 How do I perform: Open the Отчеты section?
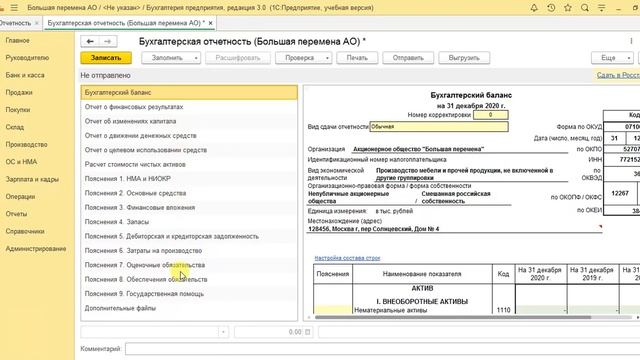(x=16, y=214)
